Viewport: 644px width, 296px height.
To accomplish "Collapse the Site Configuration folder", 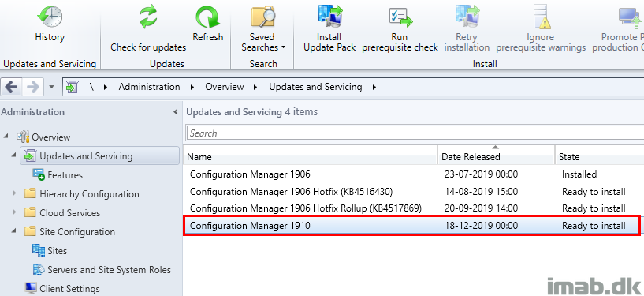I will tap(14, 231).
